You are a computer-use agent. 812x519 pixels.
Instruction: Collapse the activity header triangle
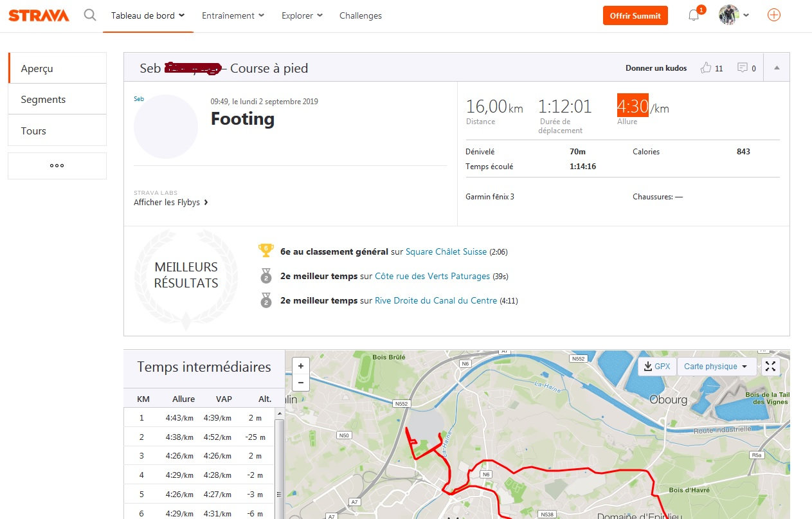tap(777, 68)
